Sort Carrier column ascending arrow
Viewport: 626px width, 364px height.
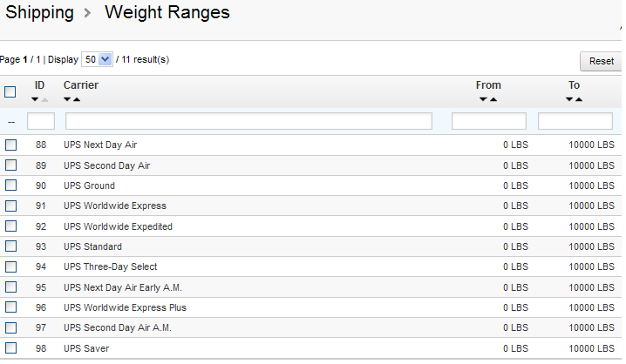coord(77,99)
